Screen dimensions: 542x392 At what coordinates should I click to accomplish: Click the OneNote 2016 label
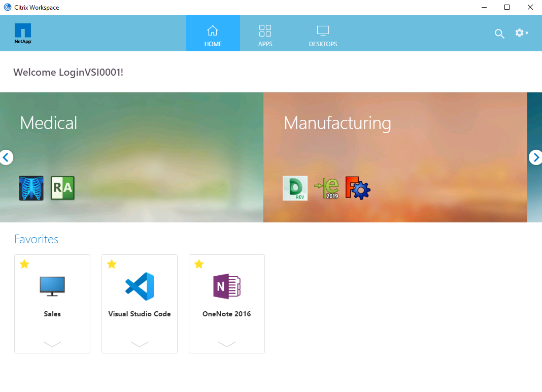(227, 314)
